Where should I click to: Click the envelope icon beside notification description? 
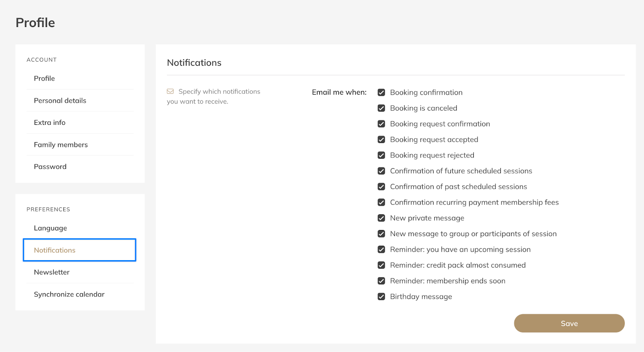pos(170,91)
